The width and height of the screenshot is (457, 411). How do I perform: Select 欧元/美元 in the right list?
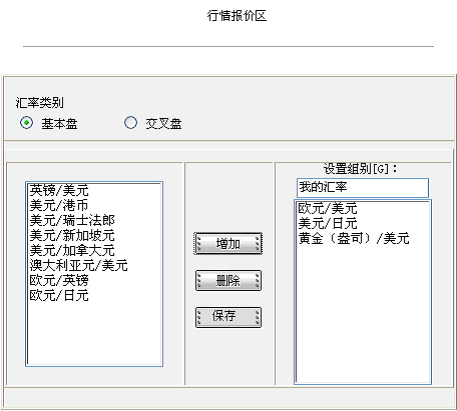[x=363, y=208]
